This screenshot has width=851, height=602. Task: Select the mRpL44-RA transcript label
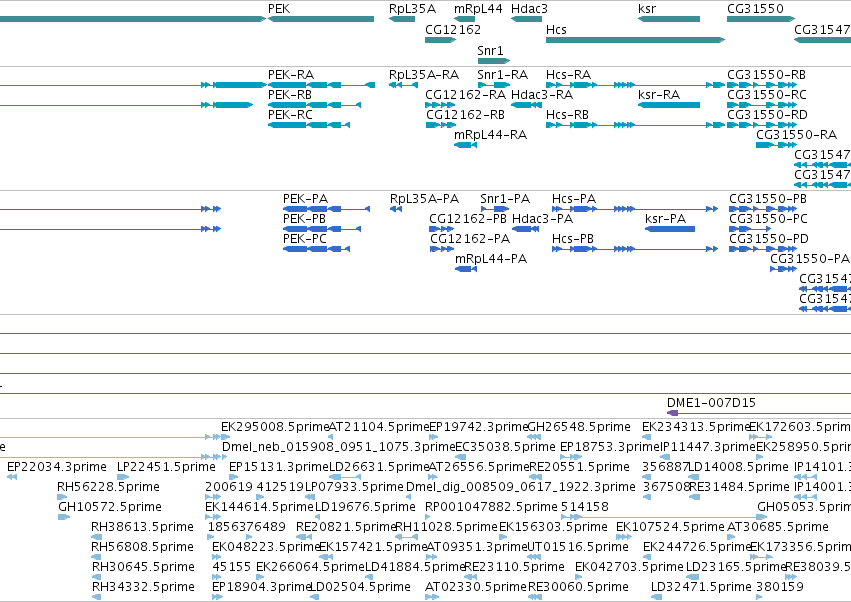[491, 135]
